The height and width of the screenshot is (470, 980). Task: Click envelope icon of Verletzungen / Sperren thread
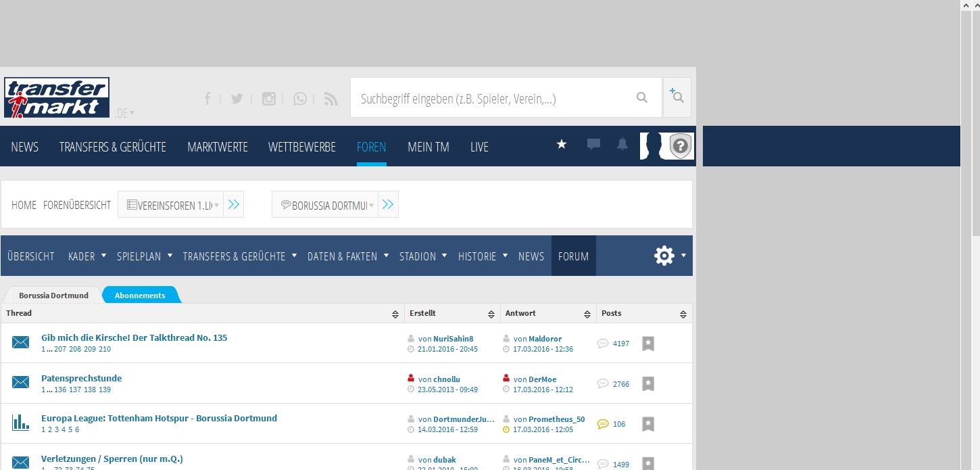20,463
